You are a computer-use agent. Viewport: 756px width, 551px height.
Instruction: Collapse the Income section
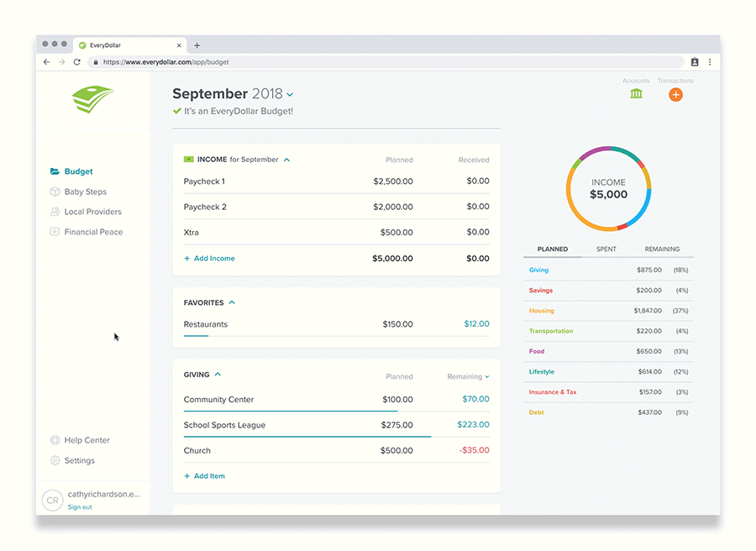tap(287, 160)
